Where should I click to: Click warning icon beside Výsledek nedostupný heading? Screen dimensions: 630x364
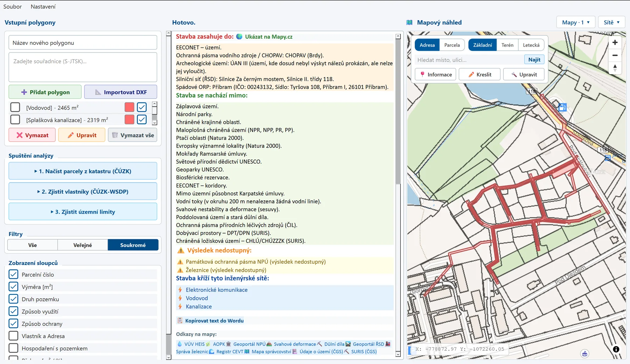pyautogui.click(x=181, y=250)
